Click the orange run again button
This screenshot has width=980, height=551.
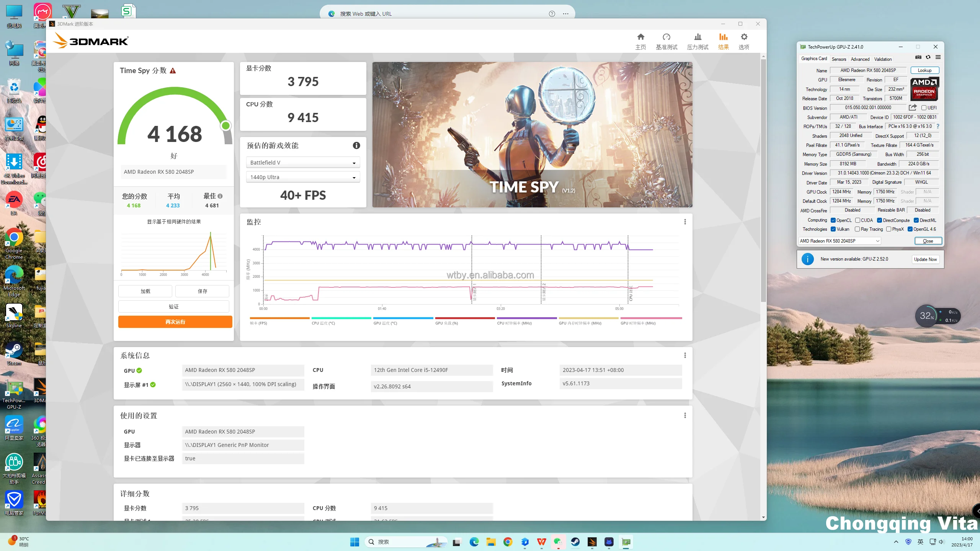pyautogui.click(x=175, y=322)
